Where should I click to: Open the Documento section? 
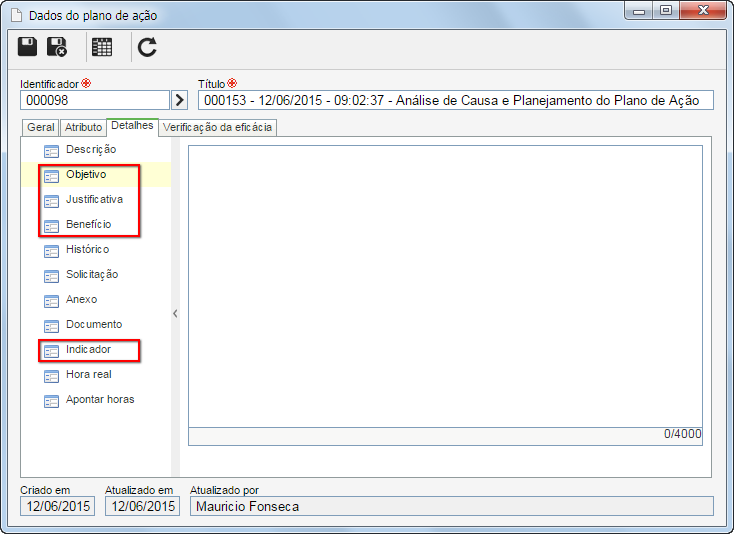click(94, 324)
